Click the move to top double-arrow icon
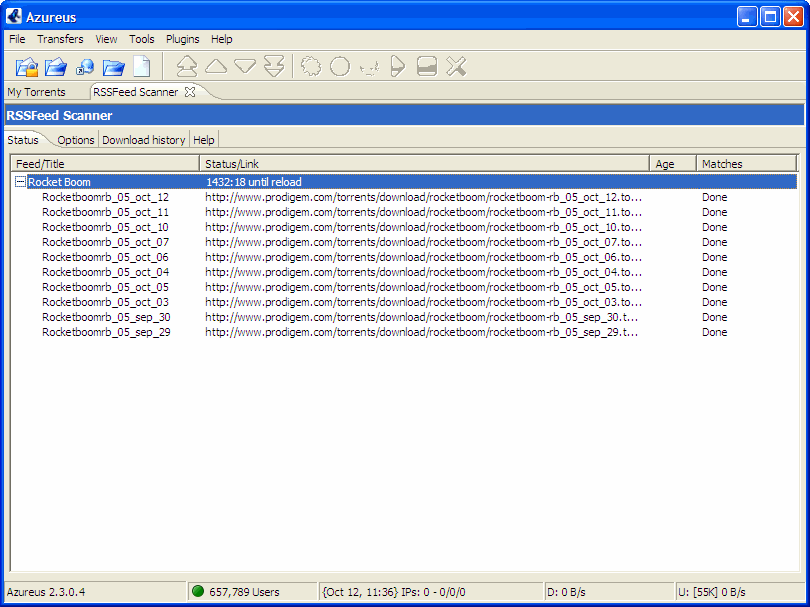 point(187,67)
